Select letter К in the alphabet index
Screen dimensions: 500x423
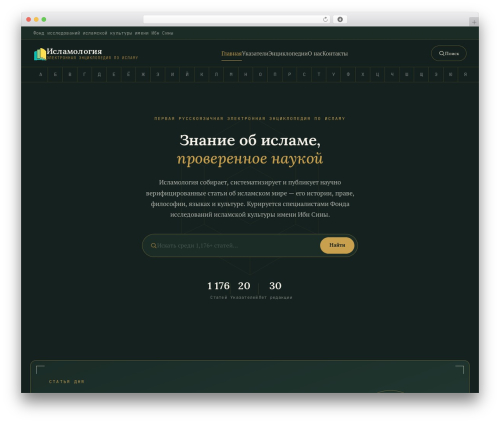202,74
